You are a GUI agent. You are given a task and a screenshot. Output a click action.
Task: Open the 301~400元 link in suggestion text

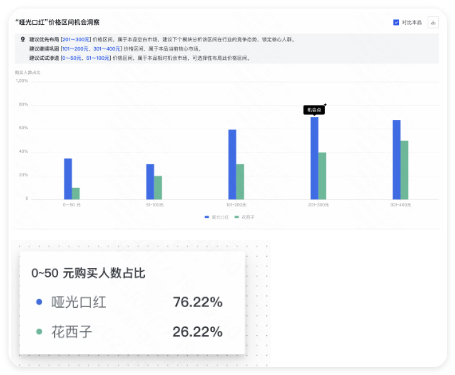[x=107, y=49]
